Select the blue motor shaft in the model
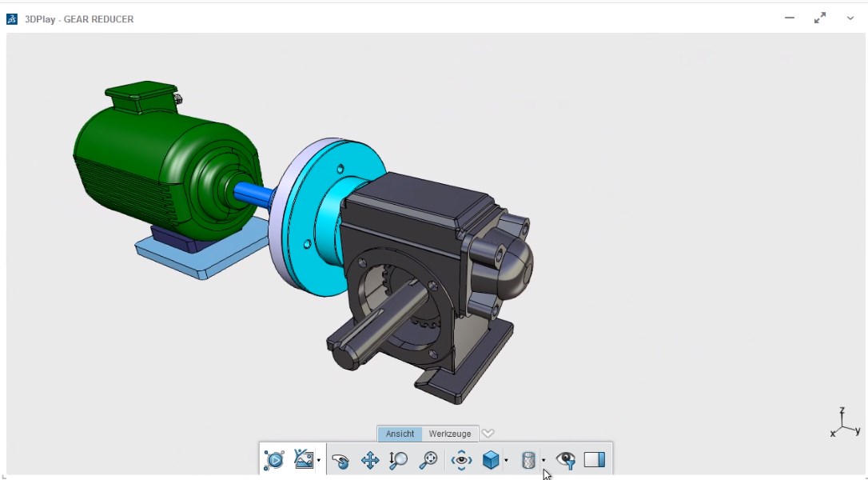This screenshot has width=868, height=480. click(x=255, y=194)
